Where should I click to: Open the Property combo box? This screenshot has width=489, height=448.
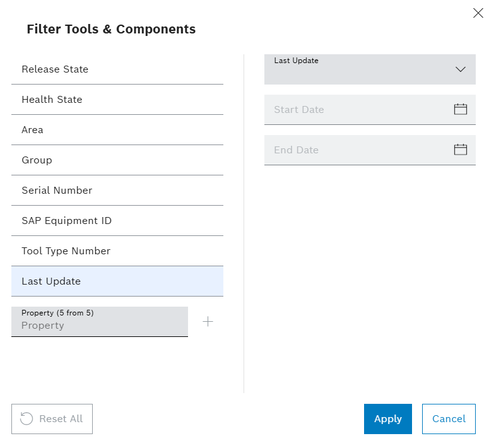point(100,322)
